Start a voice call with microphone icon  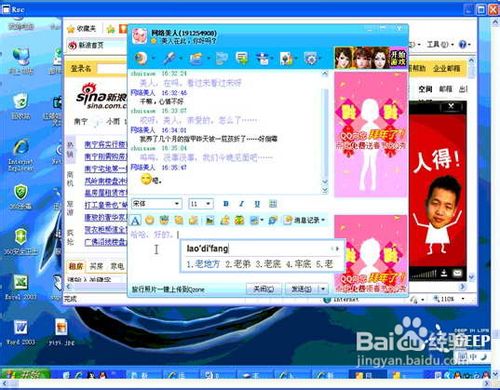169,58
